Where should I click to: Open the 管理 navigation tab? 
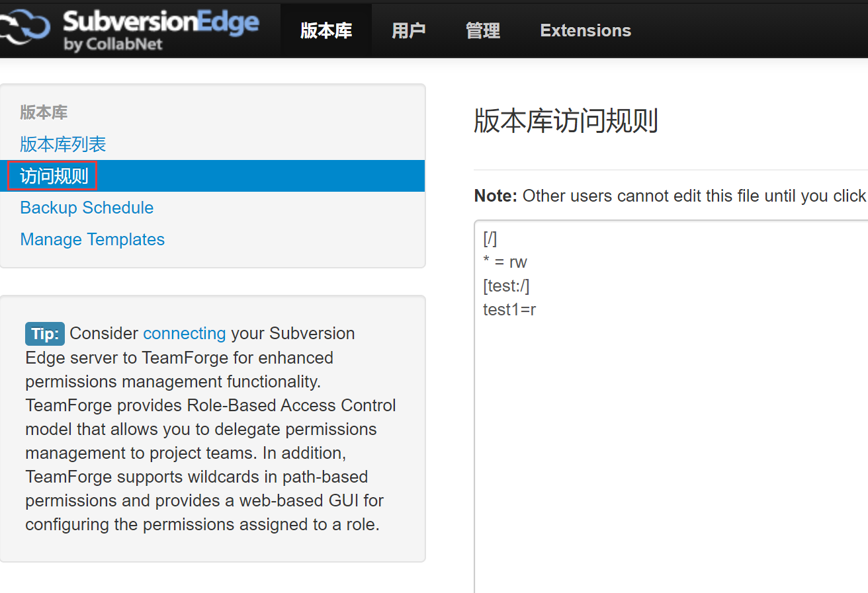coord(483,30)
